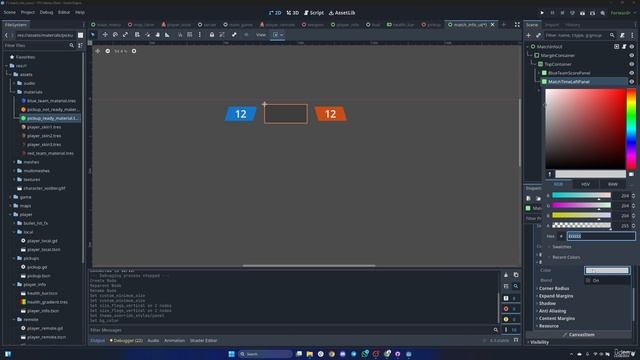Open the Shader Editor bottom panel
The width and height of the screenshot is (640, 360).
(x=203, y=340)
